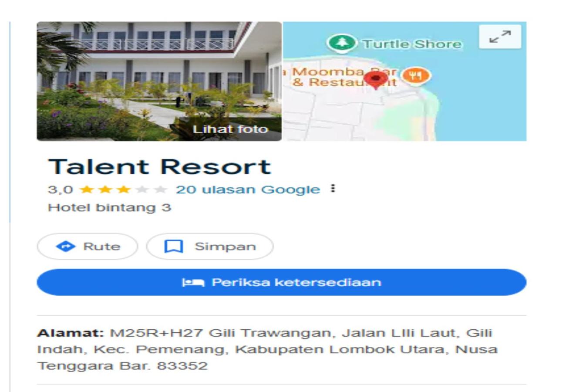Viewport: 566px width, 392px height.
Task: Click the blue Rute directions diamond icon
Action: pos(65,247)
